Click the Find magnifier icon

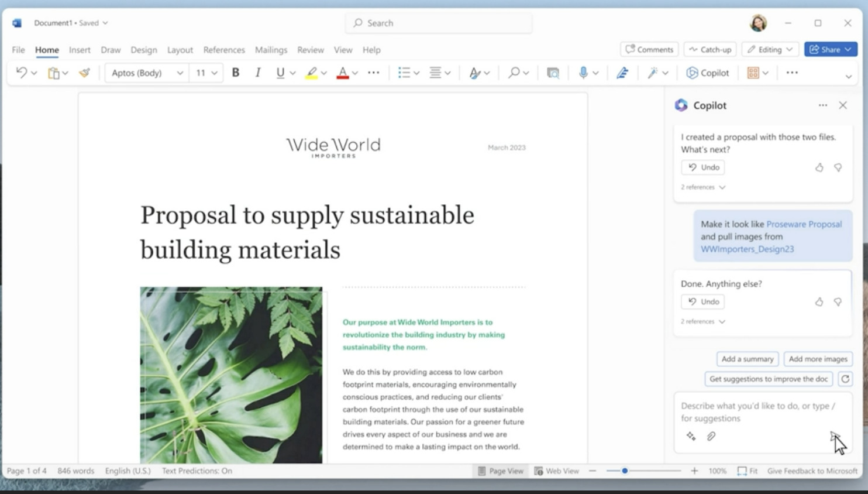(514, 73)
